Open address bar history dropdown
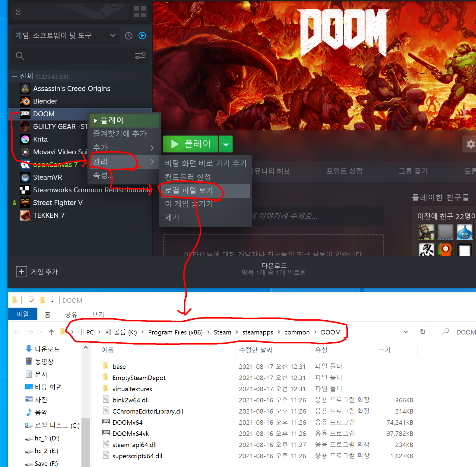Screen dimensions: 476x467 pyautogui.click(x=406, y=332)
